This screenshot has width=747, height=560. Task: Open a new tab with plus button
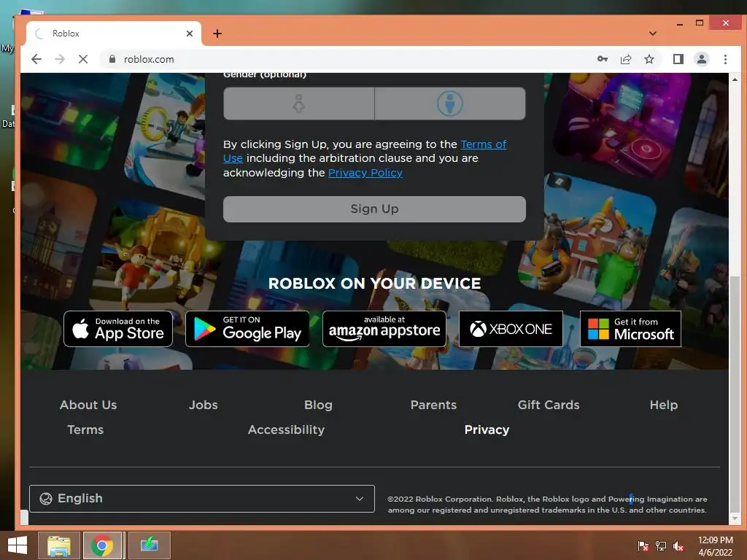click(x=217, y=34)
